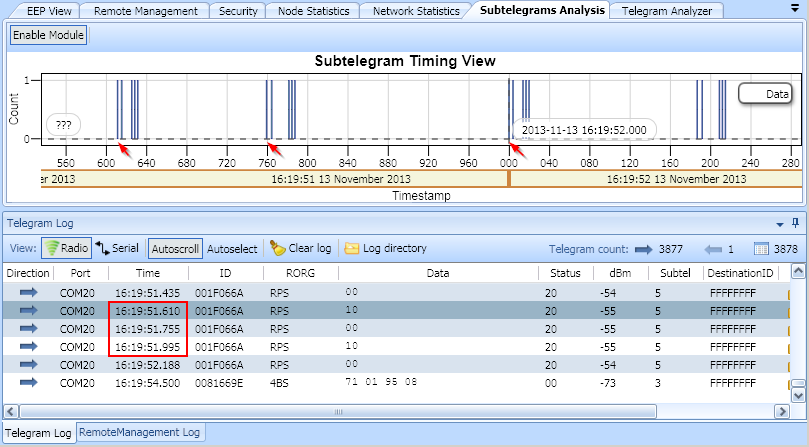Screen dimensions: 809x447
Task: Click direction arrow of the 4BS telegram row
Action: click(x=28, y=382)
